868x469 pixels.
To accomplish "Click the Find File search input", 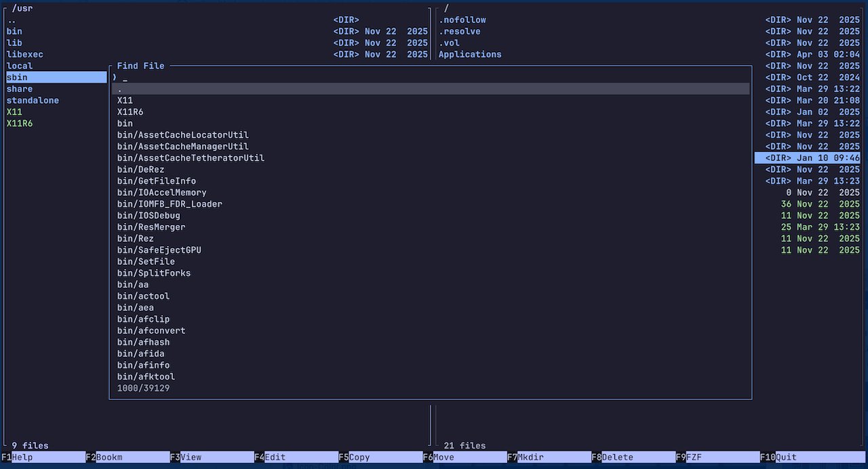I will point(431,77).
